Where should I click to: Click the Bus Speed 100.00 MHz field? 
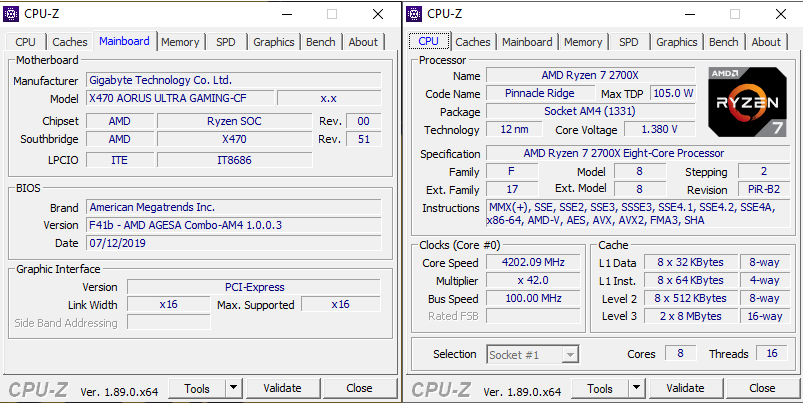(533, 299)
